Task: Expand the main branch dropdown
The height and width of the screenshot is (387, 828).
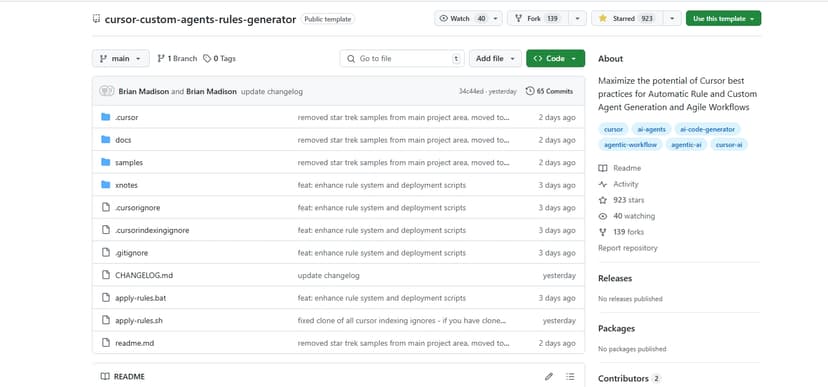Action: click(x=121, y=59)
